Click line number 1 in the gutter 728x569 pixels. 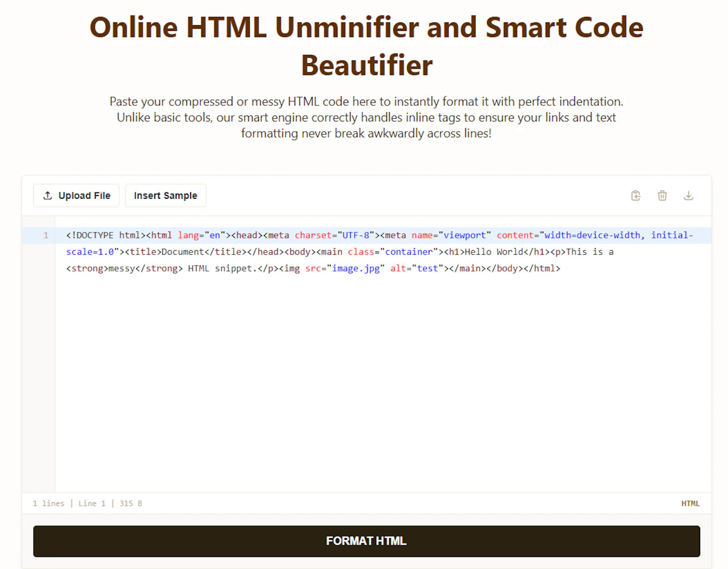45,236
